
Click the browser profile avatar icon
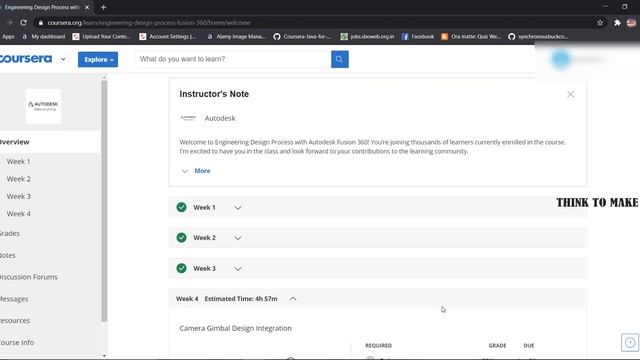631,23
